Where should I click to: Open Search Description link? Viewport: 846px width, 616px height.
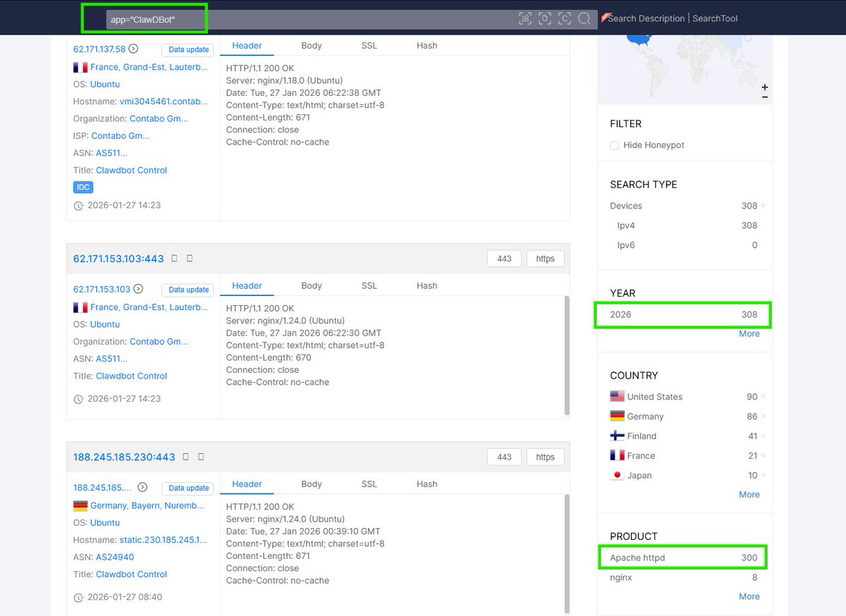tap(646, 18)
